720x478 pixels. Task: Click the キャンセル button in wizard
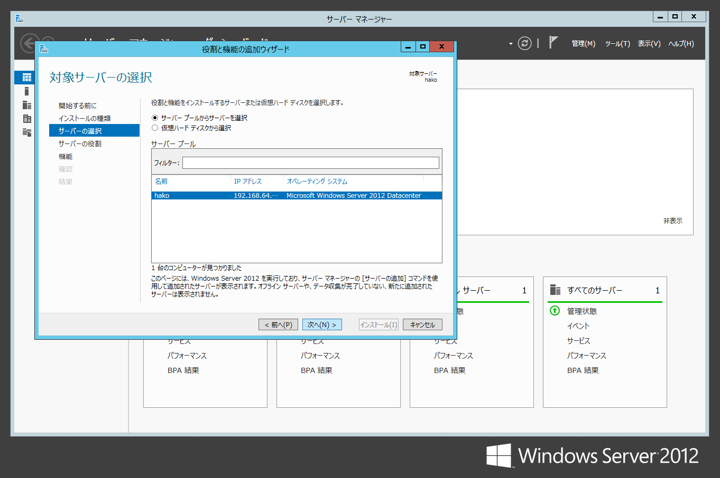point(422,325)
